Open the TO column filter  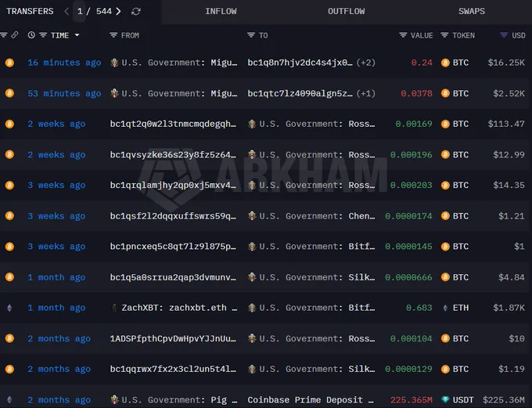tap(251, 35)
